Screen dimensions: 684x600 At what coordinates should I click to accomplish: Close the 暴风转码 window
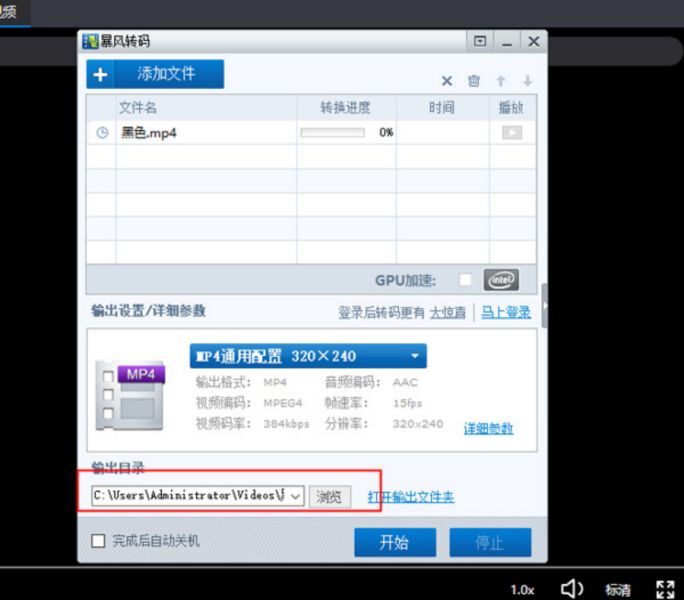534,41
